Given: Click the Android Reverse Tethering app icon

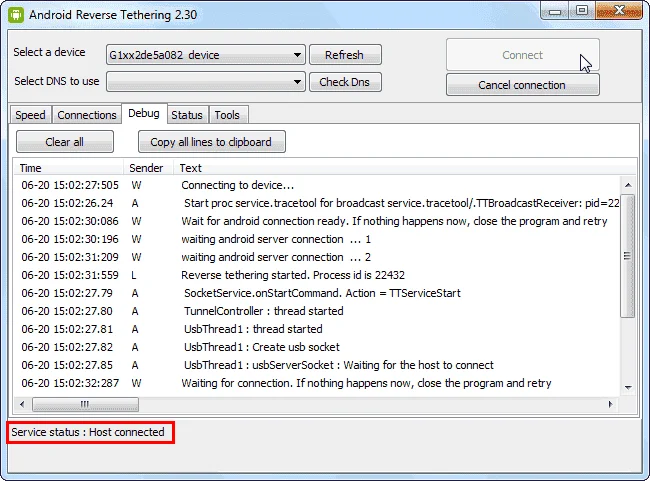Looking at the screenshot, I should [16, 15].
